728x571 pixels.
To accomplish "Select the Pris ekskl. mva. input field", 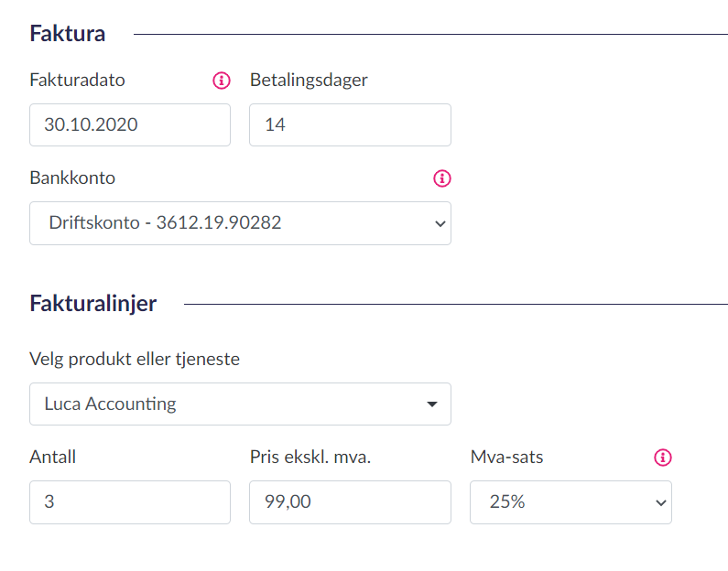I will click(350, 502).
